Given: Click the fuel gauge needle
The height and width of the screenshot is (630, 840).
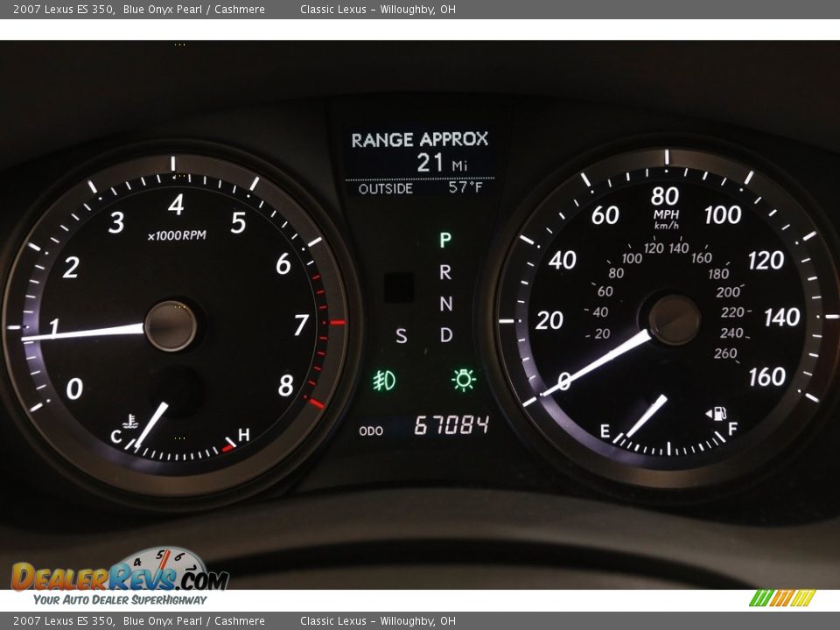Looking at the screenshot, I should point(647,416).
